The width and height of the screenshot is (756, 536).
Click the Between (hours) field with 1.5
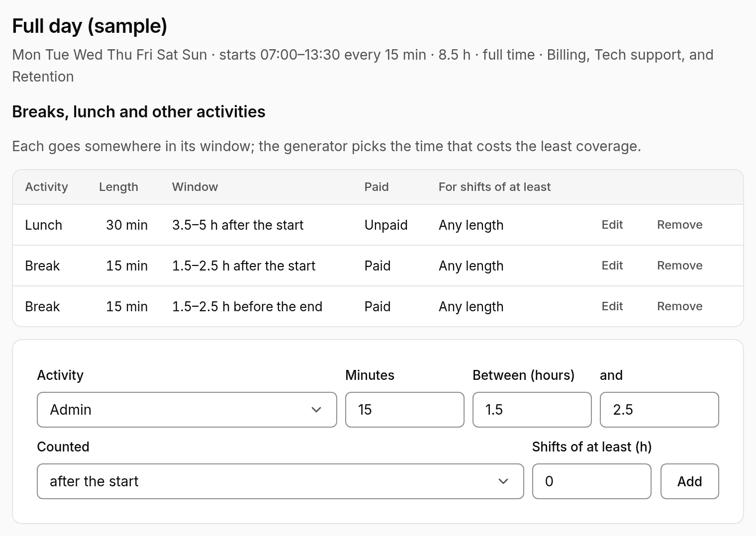(532, 410)
